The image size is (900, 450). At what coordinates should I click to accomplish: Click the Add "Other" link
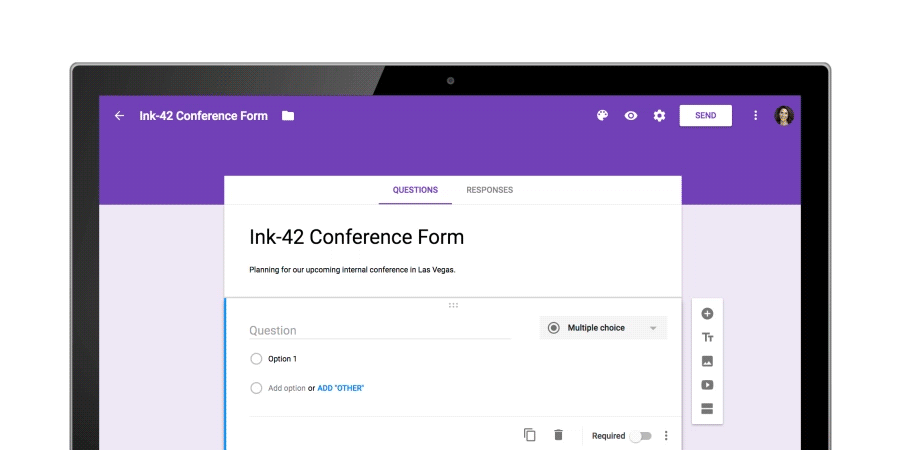click(x=341, y=388)
